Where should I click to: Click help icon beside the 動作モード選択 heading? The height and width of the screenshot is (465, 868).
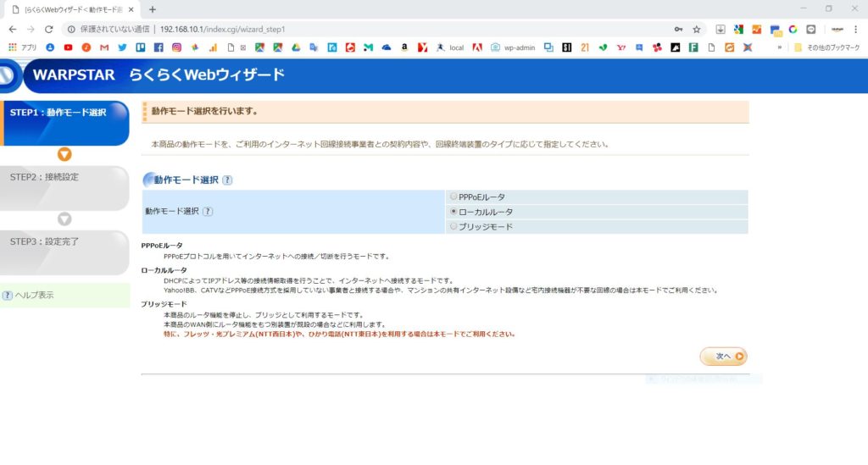(227, 180)
